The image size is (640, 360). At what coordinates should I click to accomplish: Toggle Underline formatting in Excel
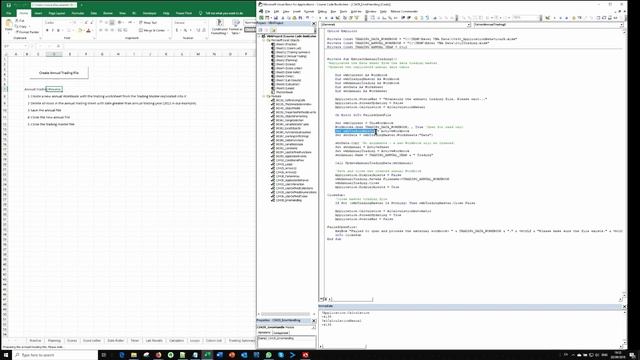click(58, 31)
